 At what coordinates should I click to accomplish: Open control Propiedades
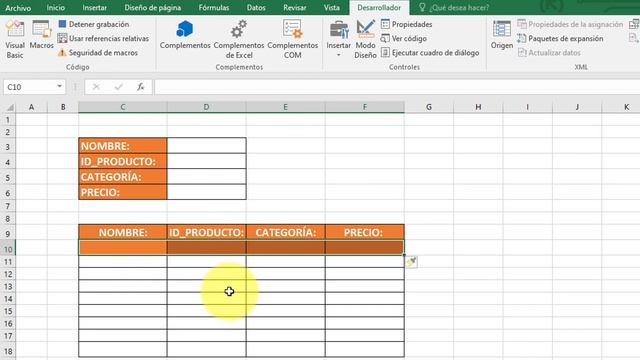click(x=407, y=24)
